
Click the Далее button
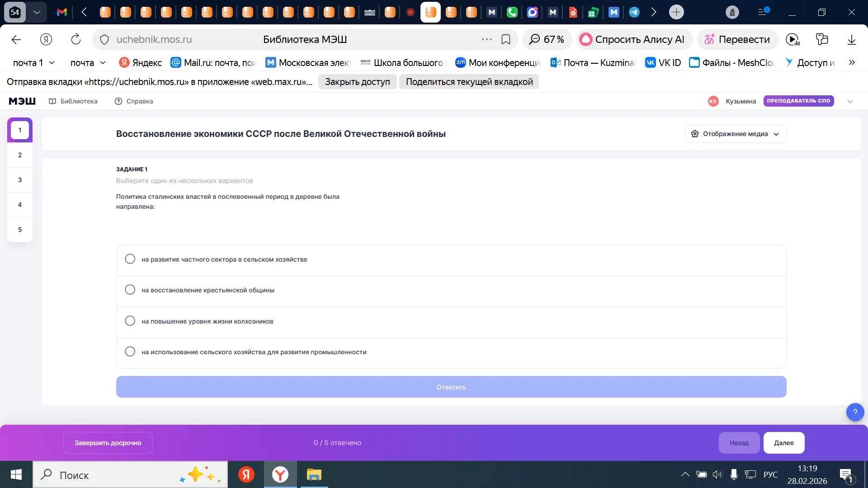coord(783,443)
